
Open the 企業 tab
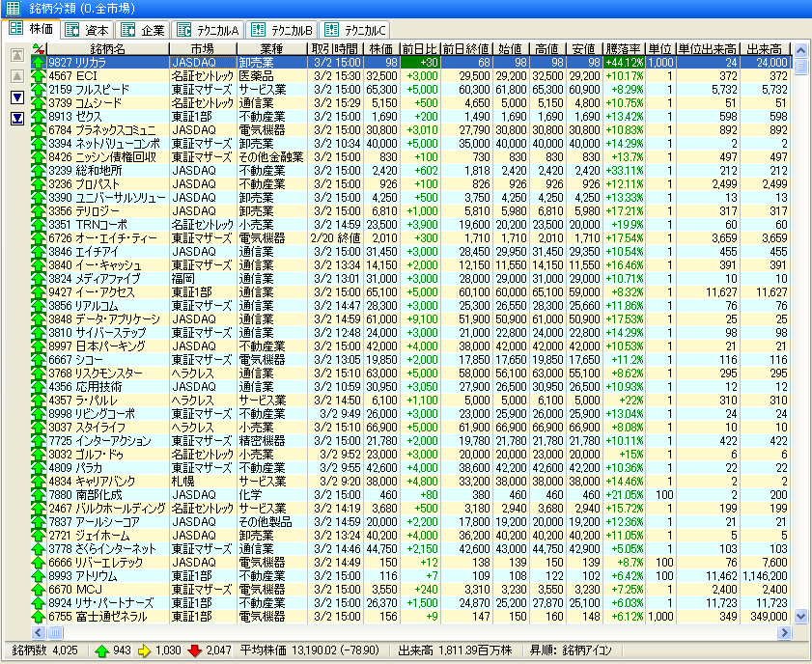pyautogui.click(x=145, y=29)
